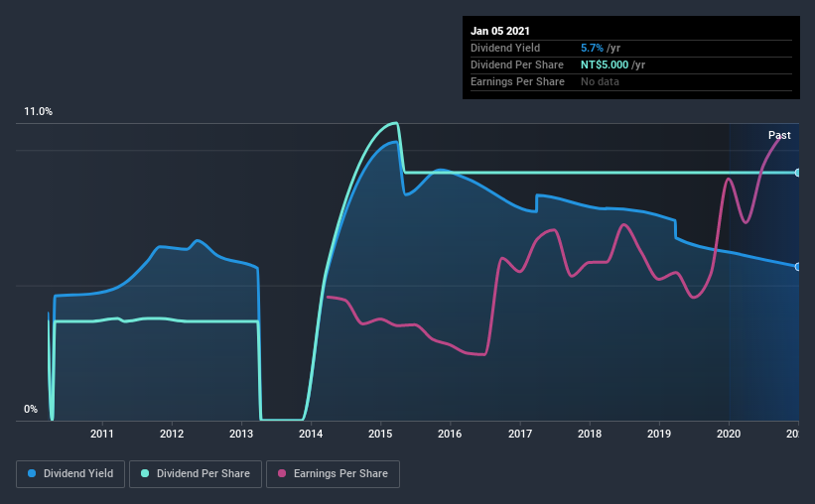This screenshot has width=815, height=504.
Task: Click the blue Dividend Yield legend dot
Action: pos(32,473)
